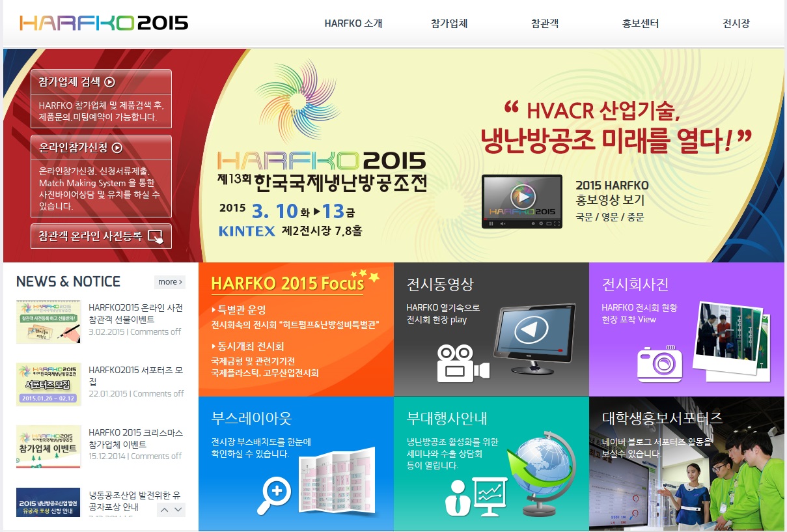Image resolution: width=787 pixels, height=532 pixels.
Task: Open the 참가업체 menu
Action: point(449,23)
